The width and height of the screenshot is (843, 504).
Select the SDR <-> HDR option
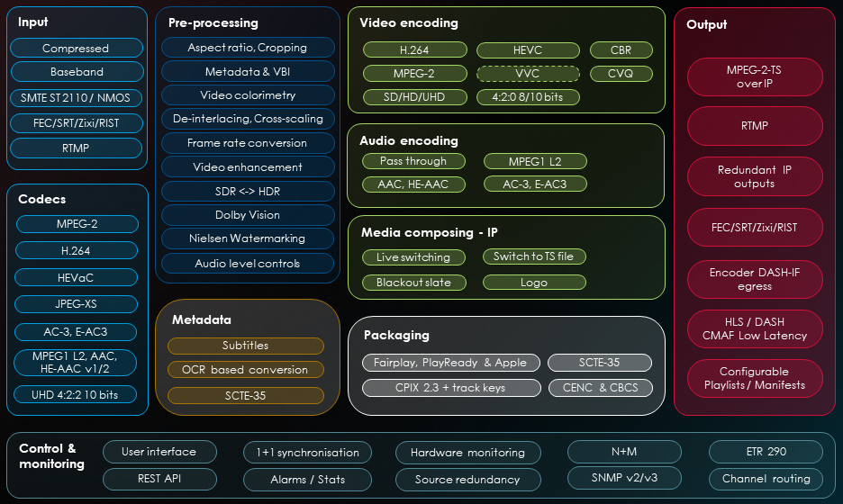point(248,191)
